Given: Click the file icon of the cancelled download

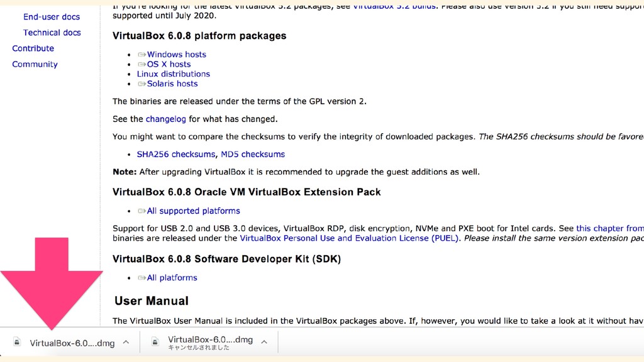Looking at the screenshot, I should coord(155,341).
